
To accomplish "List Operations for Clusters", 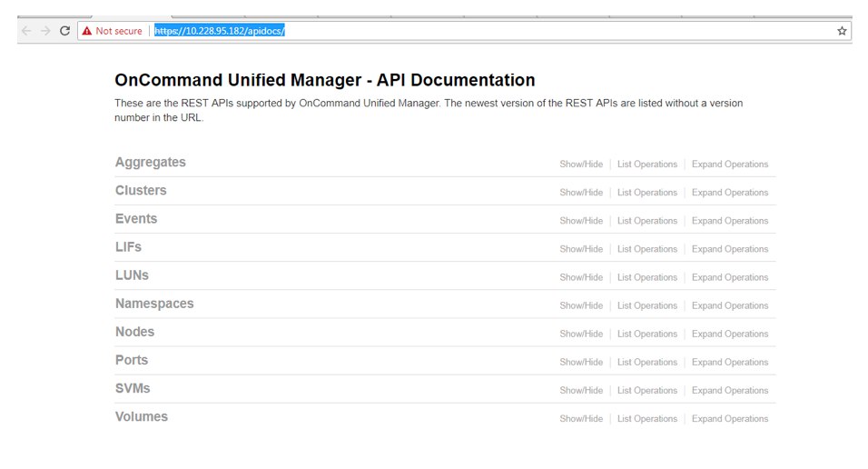I will pos(647,193).
